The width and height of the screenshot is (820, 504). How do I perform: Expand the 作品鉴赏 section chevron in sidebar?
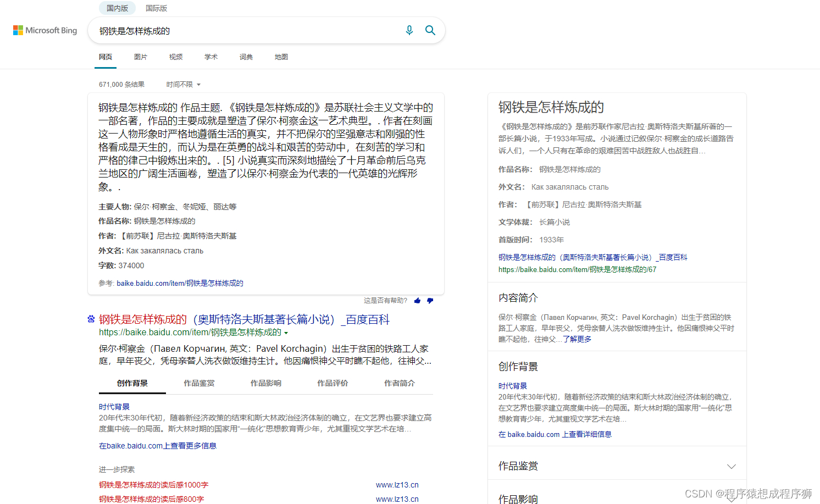coord(731,466)
